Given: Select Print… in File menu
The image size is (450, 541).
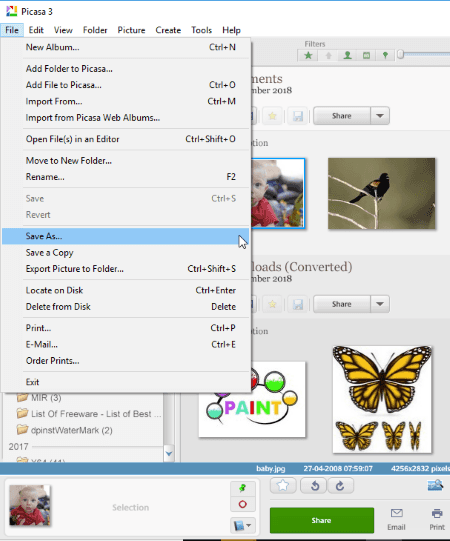Looking at the screenshot, I should point(126,328).
